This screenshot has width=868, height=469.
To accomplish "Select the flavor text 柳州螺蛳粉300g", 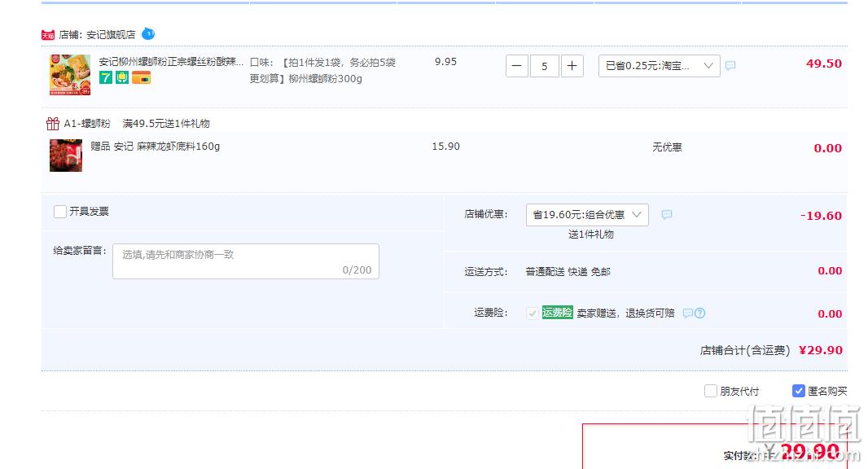I will (326, 79).
